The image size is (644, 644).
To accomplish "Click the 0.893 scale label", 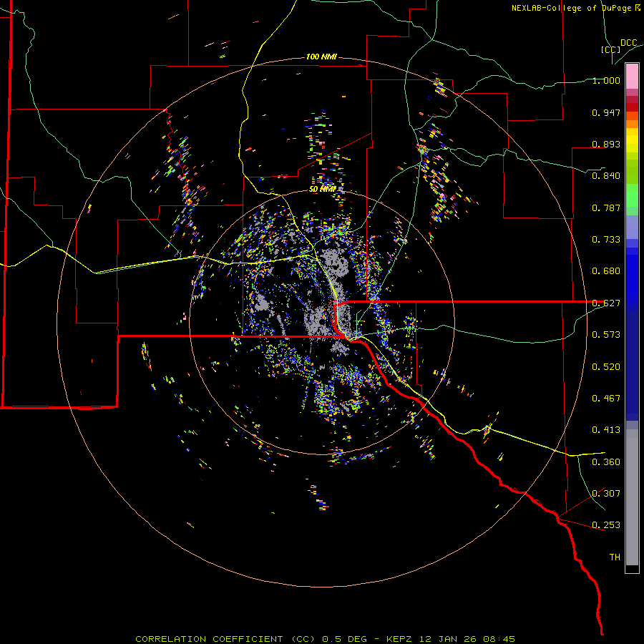I will (x=606, y=144).
